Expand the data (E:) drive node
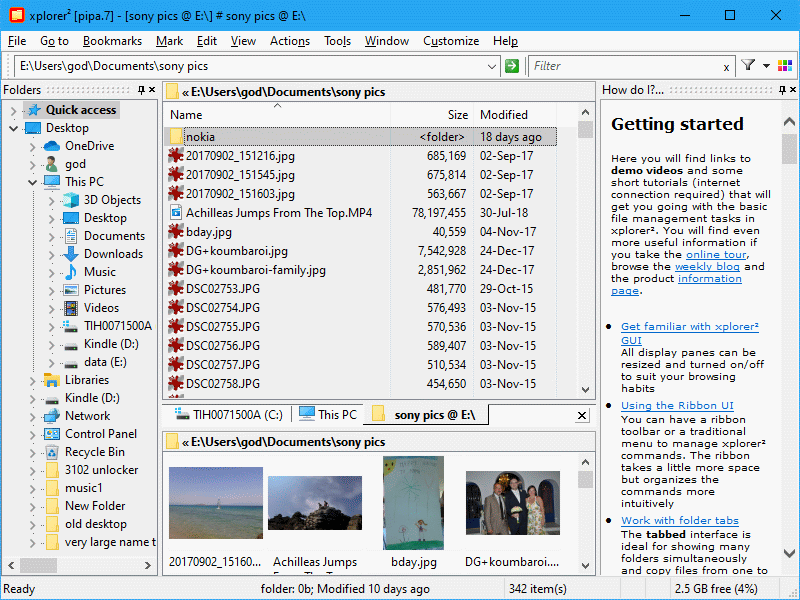Viewport: 800px width, 600px height. (x=52, y=363)
